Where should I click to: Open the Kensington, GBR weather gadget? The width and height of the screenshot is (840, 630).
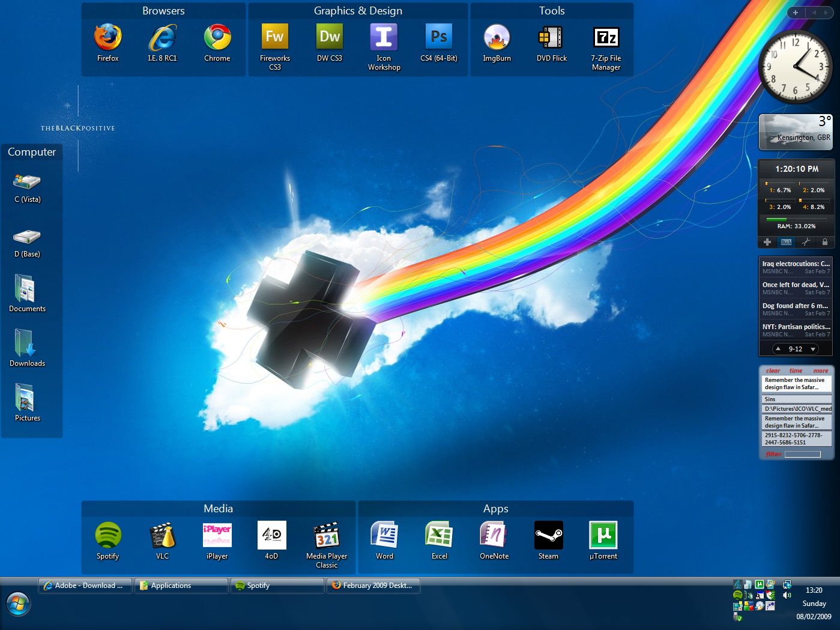tap(796, 132)
